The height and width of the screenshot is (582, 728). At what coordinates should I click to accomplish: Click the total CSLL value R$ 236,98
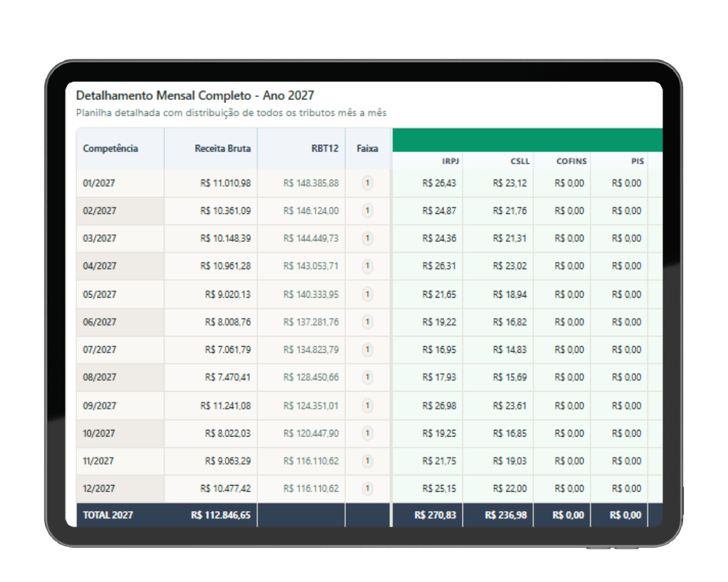pyautogui.click(x=506, y=516)
